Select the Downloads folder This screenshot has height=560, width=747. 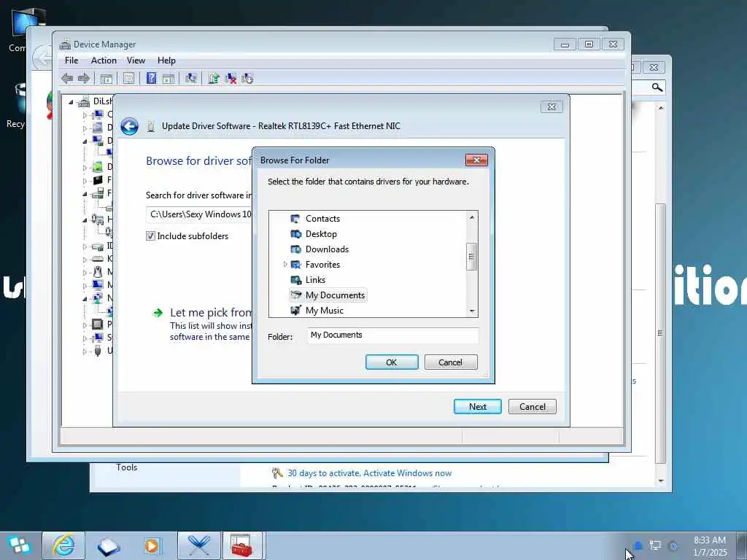(327, 249)
